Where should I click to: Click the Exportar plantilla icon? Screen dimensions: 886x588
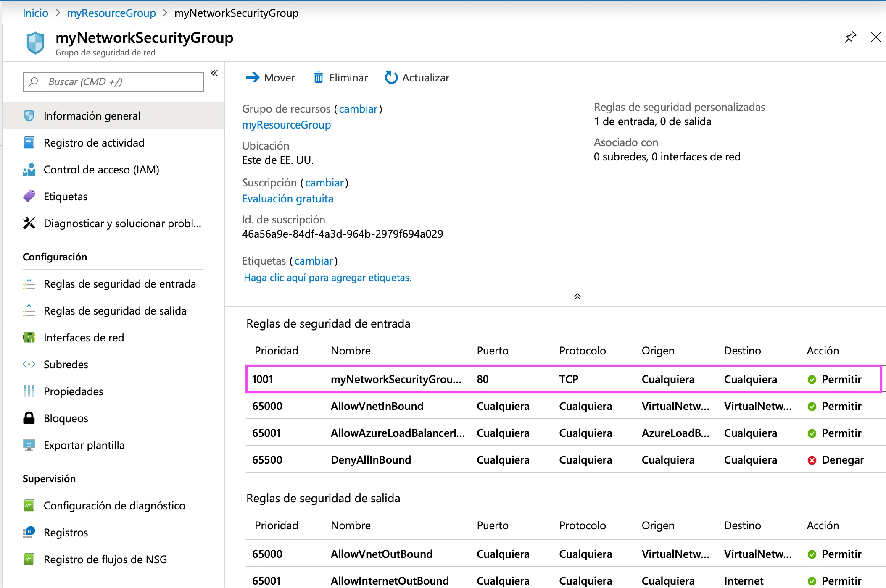(29, 445)
